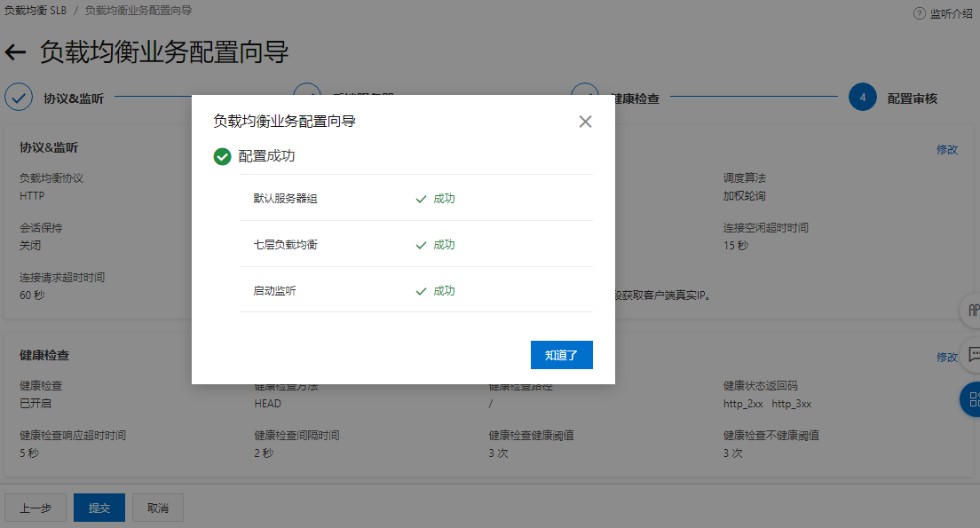Click 修改 link for 健康检查 section

click(x=947, y=357)
